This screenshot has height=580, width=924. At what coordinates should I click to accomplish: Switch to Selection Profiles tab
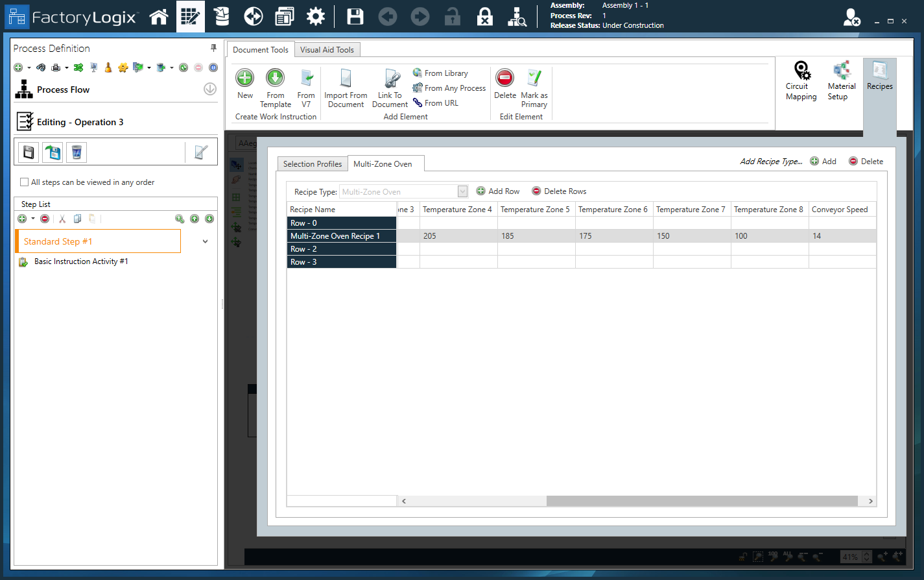312,164
